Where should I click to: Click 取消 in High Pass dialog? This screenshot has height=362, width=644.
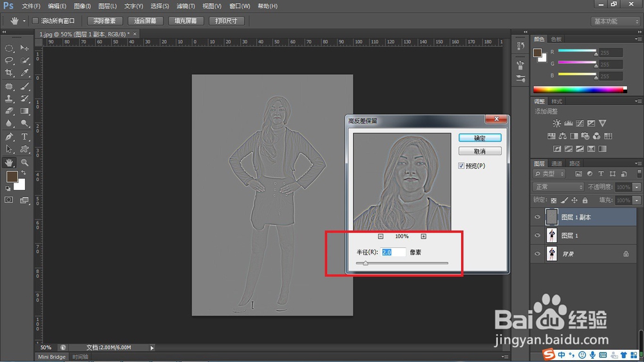(x=480, y=151)
